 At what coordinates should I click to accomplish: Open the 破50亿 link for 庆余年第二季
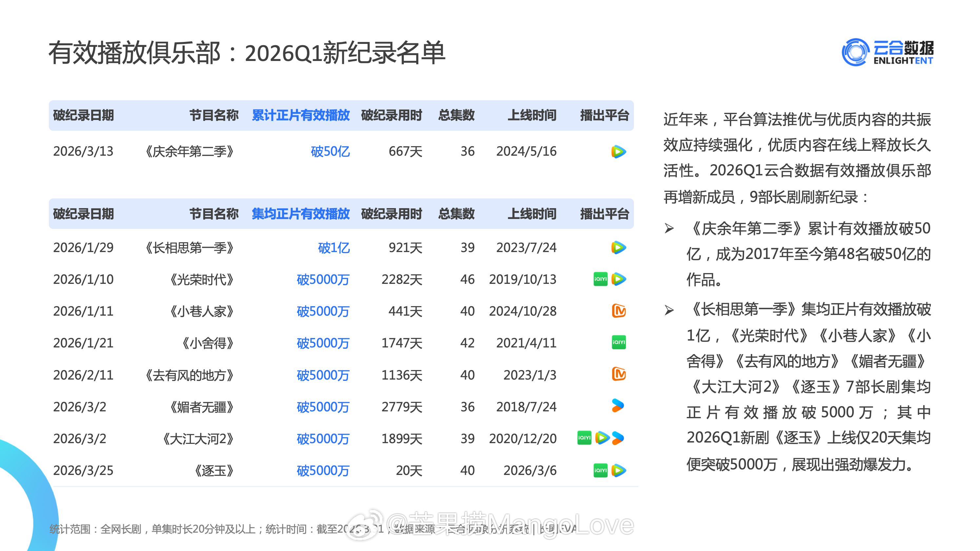click(x=330, y=151)
